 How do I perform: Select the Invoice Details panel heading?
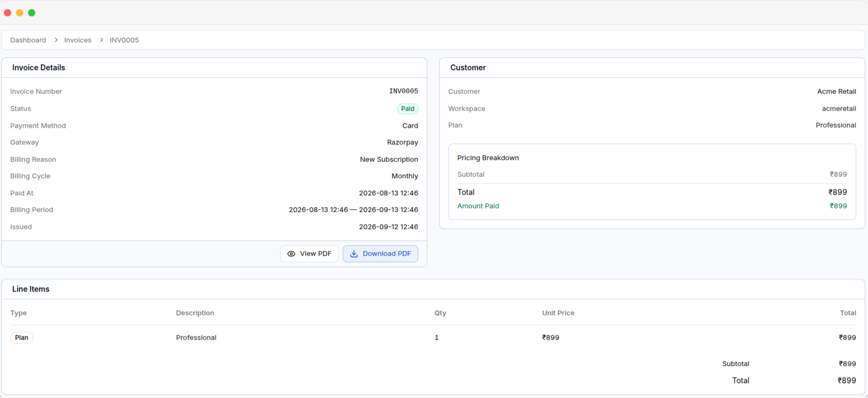[39, 67]
